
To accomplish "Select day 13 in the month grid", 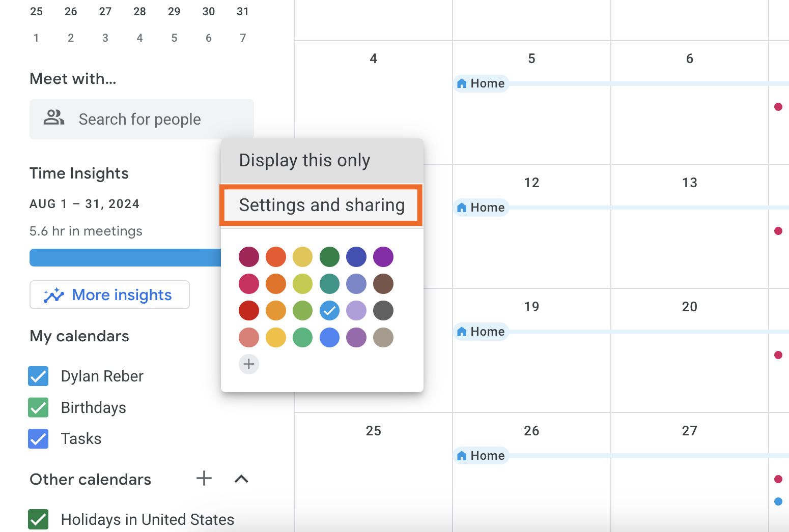I will pyautogui.click(x=690, y=183).
